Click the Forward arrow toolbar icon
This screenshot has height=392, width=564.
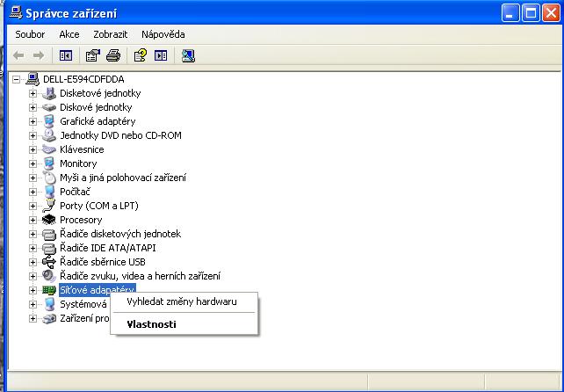tap(39, 55)
